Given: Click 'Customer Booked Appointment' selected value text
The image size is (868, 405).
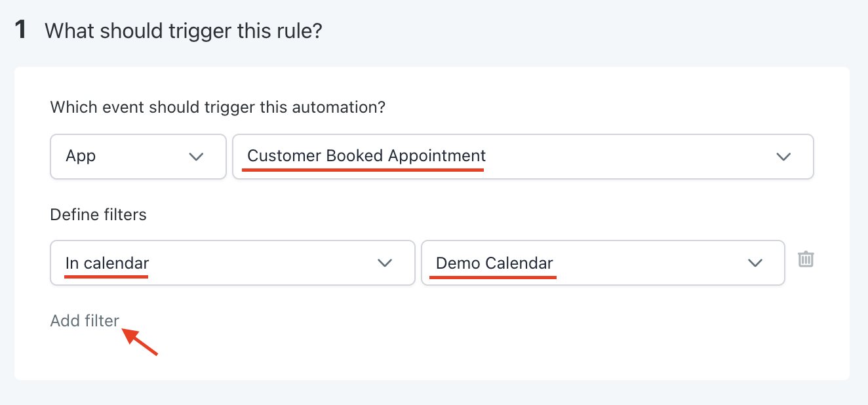Looking at the screenshot, I should click(366, 156).
